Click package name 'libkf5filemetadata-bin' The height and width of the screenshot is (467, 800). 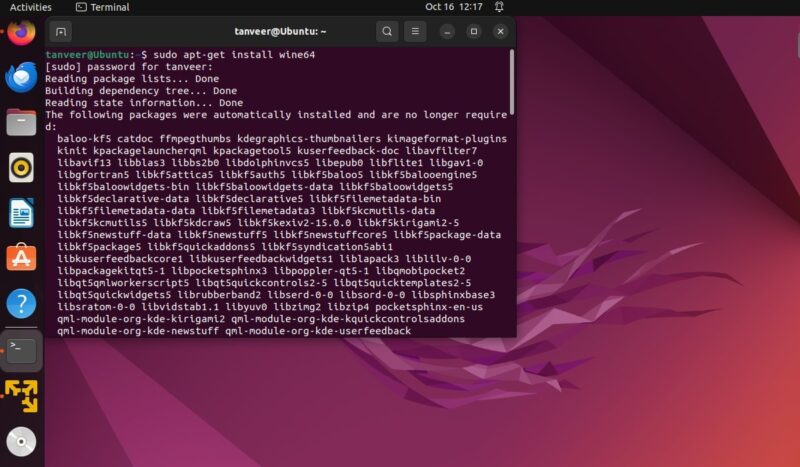tap(375, 199)
